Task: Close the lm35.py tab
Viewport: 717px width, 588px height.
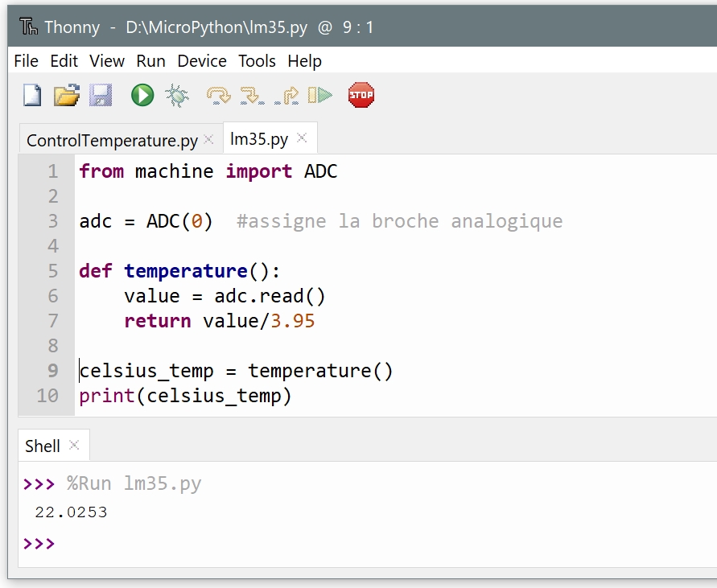Action: [x=302, y=138]
